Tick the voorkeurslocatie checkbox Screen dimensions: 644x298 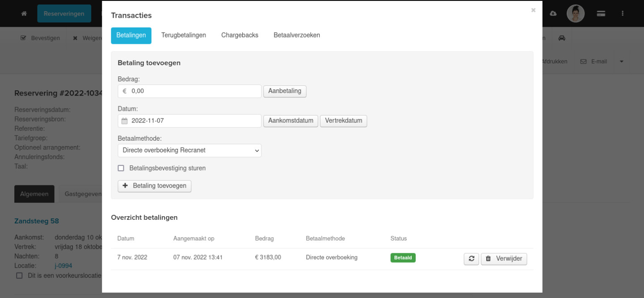pyautogui.click(x=19, y=276)
